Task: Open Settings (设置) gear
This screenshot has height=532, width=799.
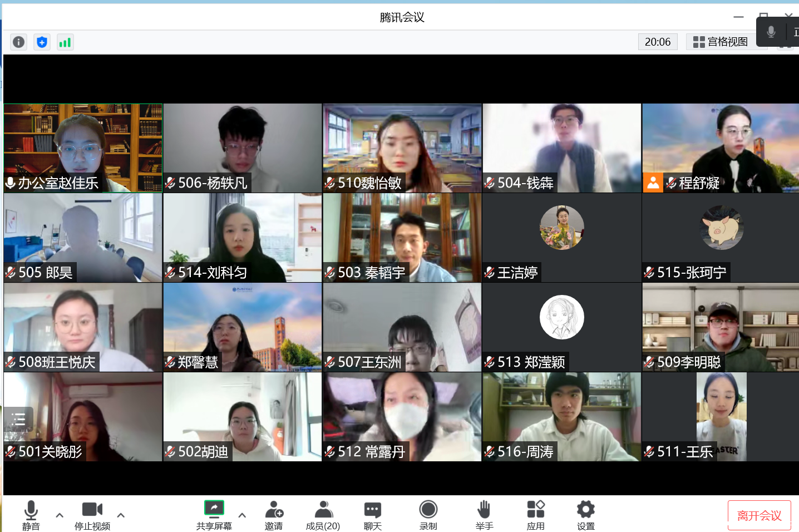Action: (x=585, y=515)
